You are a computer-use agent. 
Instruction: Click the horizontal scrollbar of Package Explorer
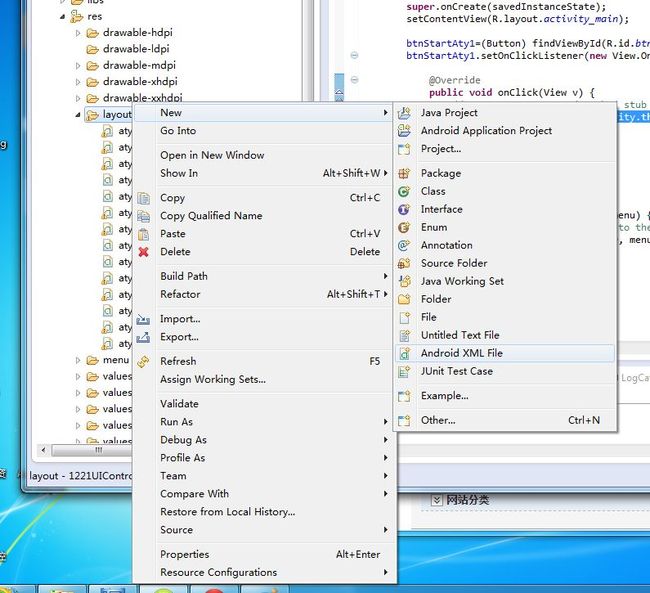90,450
